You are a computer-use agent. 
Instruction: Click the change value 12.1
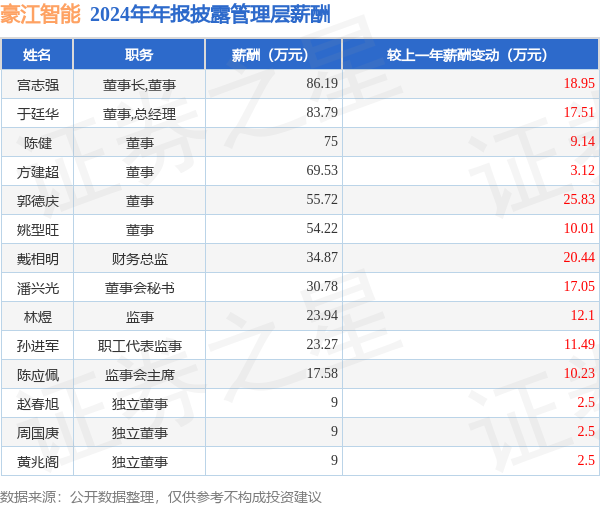(582, 316)
